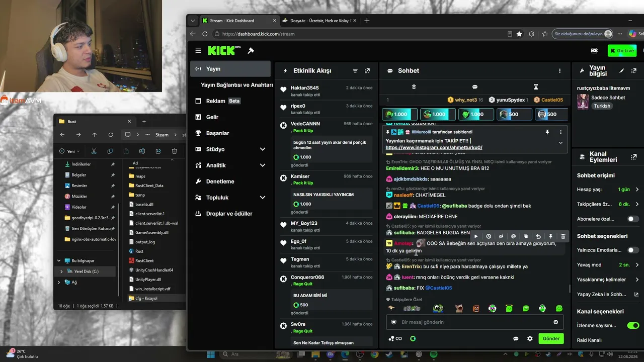The height and width of the screenshot is (362, 644).
Task: Expand Yerel Disk (C:) in Explorer tree
Action: click(61, 271)
